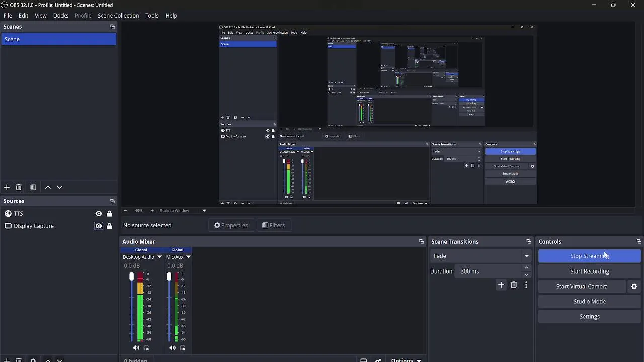Open Fade transition dropdown
The image size is (644, 362).
coord(481,256)
